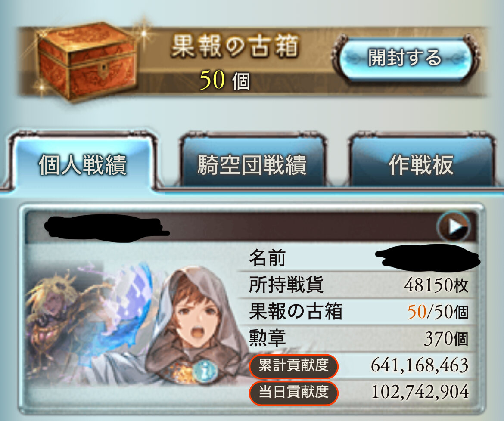Select the 所持戦貨 48150枚 row

click(x=358, y=285)
